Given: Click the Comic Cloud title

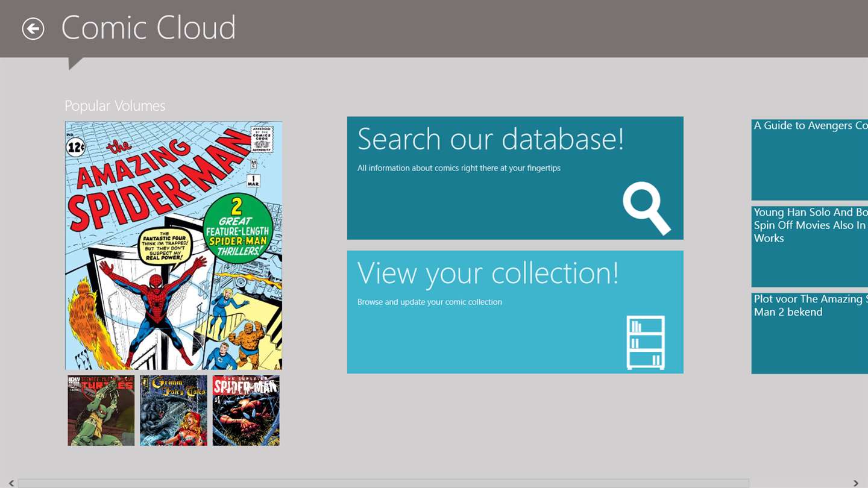Looking at the screenshot, I should tap(148, 28).
